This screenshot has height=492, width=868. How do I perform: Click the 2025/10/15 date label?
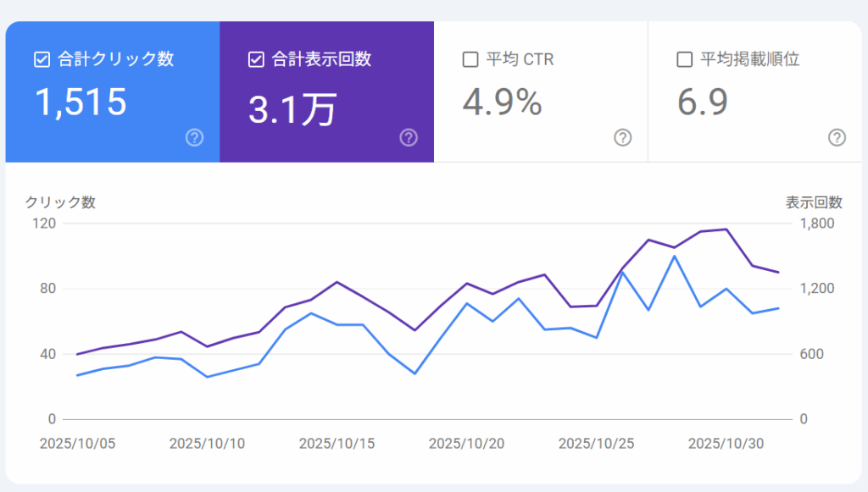[337, 443]
